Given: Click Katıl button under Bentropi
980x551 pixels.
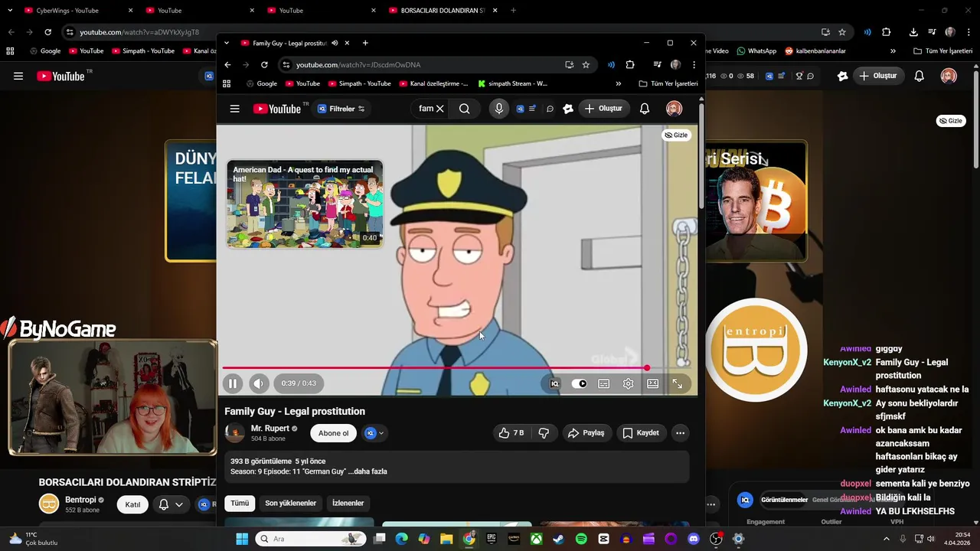Looking at the screenshot, I should [x=132, y=504].
